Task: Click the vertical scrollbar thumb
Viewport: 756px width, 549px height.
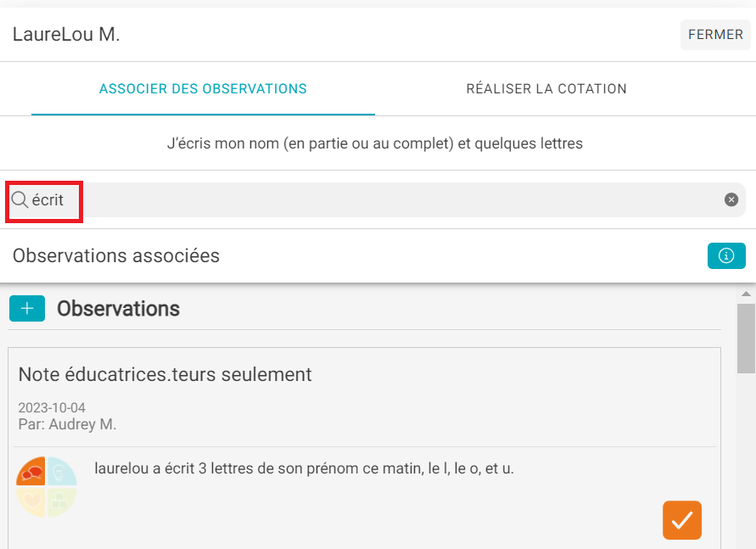Action: (x=746, y=339)
